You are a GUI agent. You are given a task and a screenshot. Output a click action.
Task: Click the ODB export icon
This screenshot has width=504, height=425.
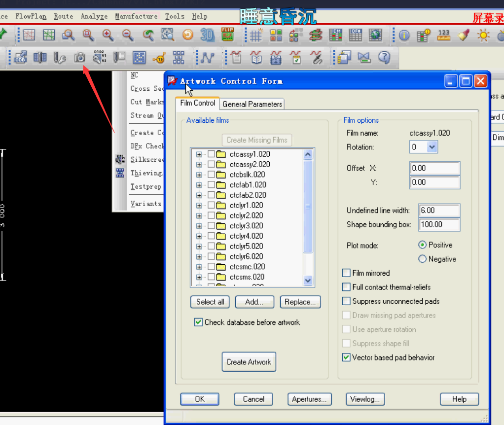click(20, 58)
